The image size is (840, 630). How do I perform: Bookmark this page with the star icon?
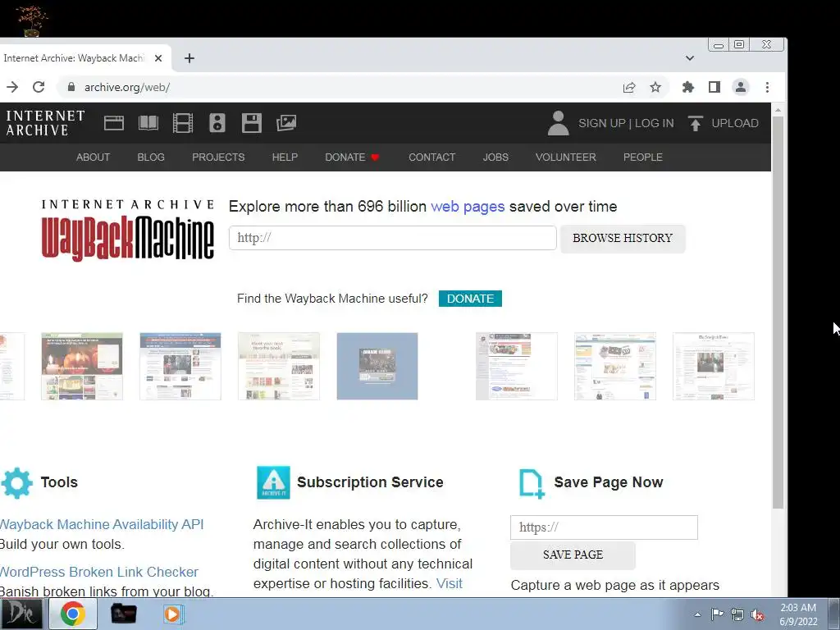(655, 87)
